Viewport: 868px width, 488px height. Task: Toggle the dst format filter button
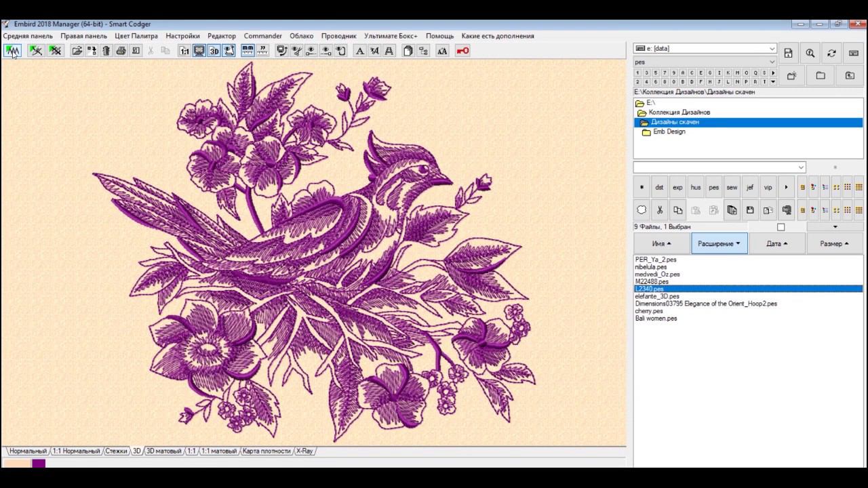[659, 187]
